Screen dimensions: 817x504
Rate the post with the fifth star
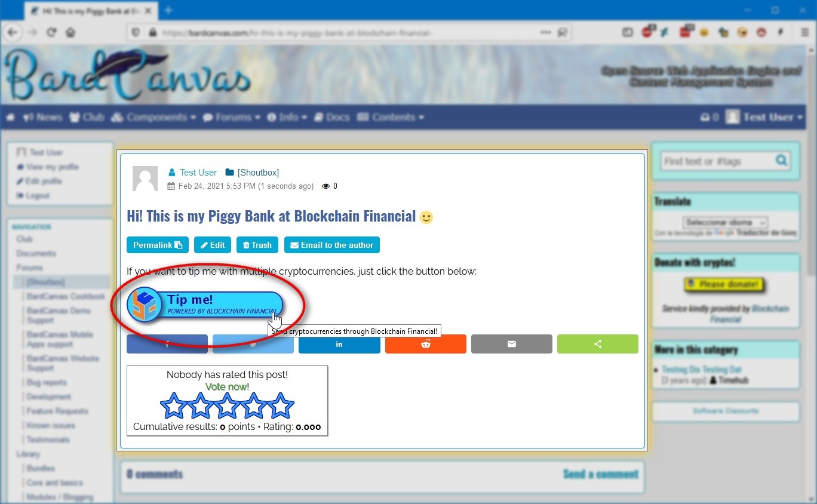tap(280, 406)
